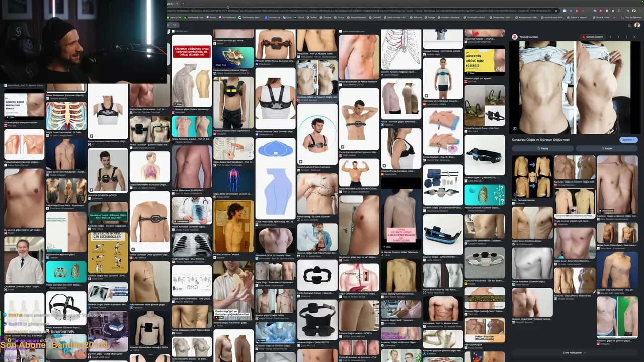Image resolution: width=644 pixels, height=362 pixels.
Task: Click the Görüntü Düzenle button
Action: 592,37
